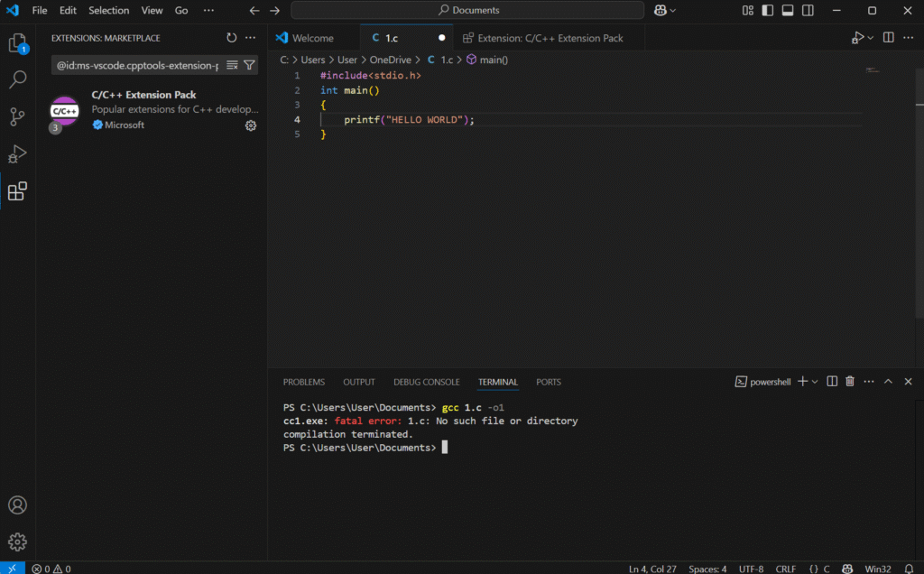Open the new terminal launch profile dropdown
Image resolution: width=924 pixels, height=574 pixels.
(x=815, y=382)
